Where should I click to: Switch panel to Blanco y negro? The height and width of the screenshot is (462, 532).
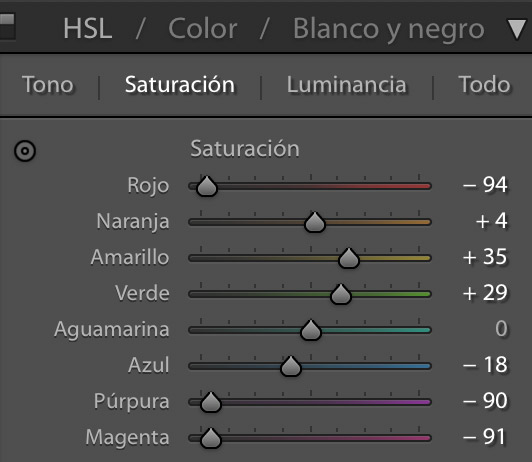point(388,30)
